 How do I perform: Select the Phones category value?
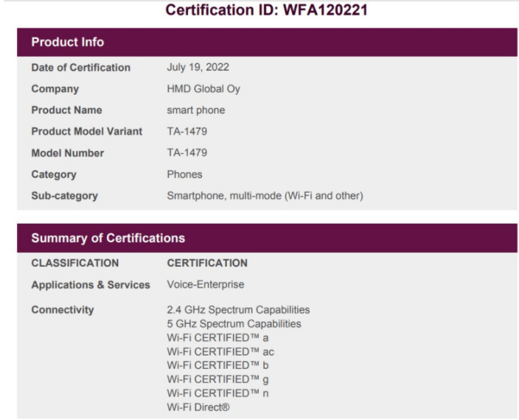click(x=184, y=174)
